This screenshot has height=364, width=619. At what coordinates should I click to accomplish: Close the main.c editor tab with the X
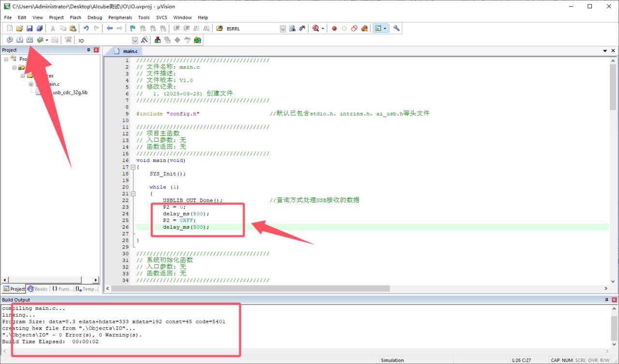point(613,51)
